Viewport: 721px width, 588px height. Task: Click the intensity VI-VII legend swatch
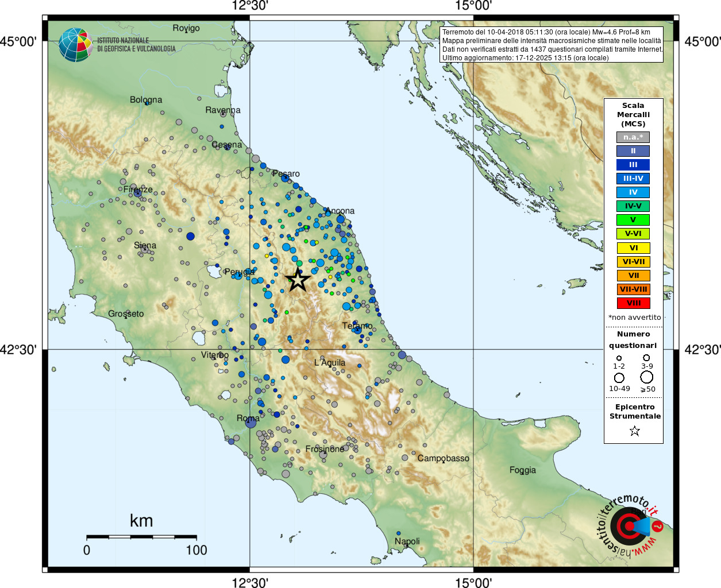coord(633,262)
